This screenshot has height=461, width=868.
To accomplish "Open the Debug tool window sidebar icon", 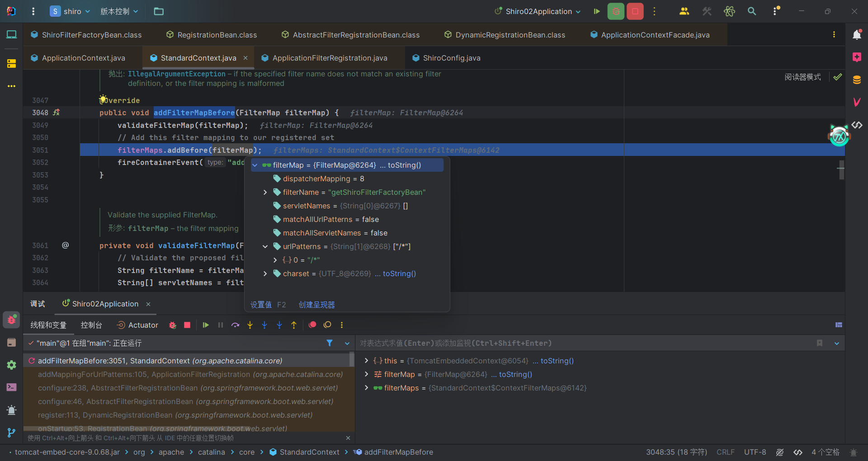I will click(11, 320).
